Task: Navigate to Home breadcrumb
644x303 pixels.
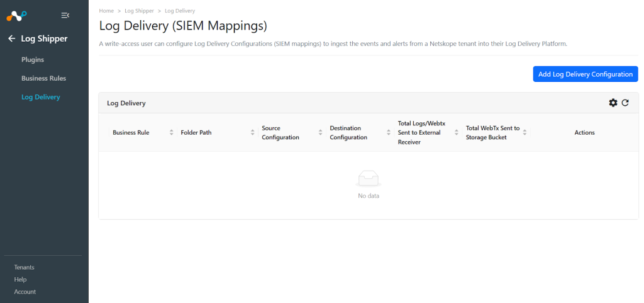Action: (x=106, y=11)
